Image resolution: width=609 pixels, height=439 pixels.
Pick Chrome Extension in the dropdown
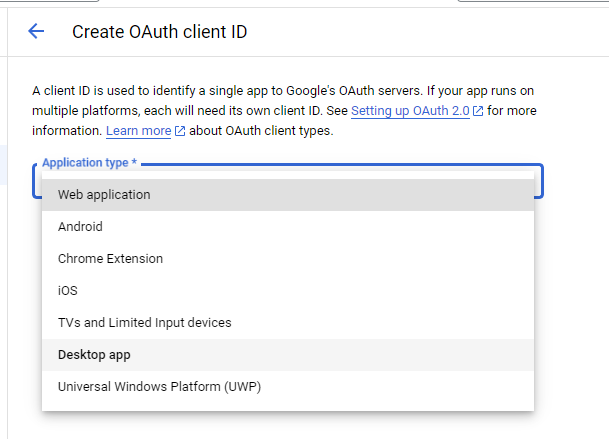[x=288, y=259]
